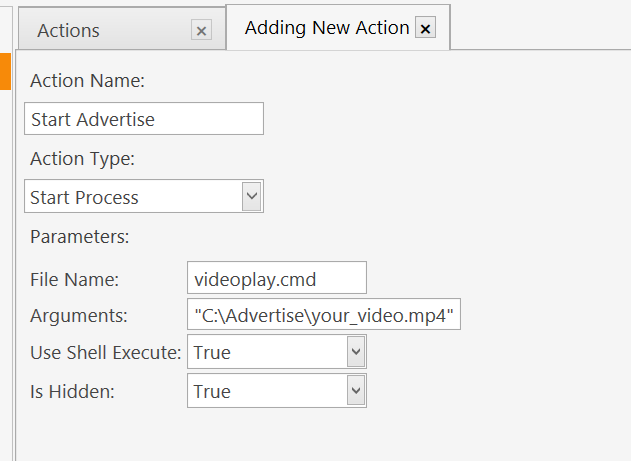Click the Is Hidden True value
This screenshot has height=461, width=631.
266,391
